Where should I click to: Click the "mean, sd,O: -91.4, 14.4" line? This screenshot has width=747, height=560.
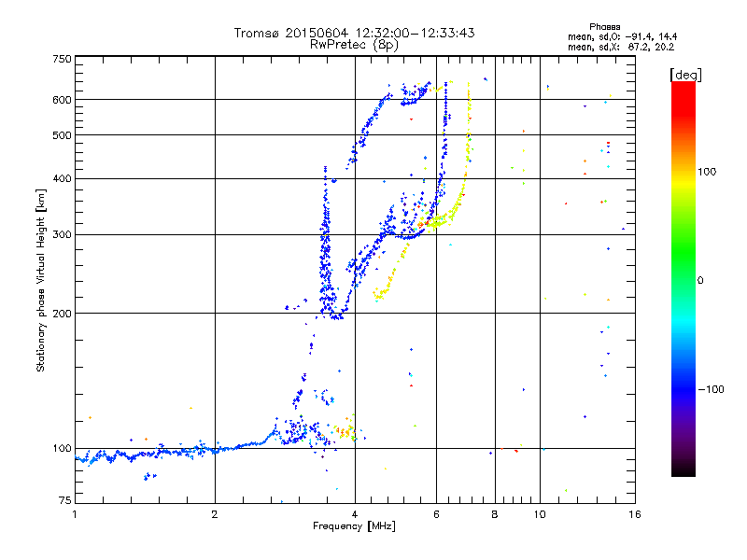tap(622, 36)
